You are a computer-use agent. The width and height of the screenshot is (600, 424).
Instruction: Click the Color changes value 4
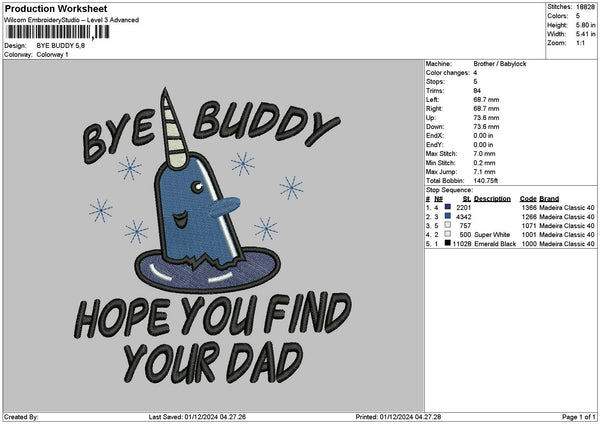tap(475, 73)
